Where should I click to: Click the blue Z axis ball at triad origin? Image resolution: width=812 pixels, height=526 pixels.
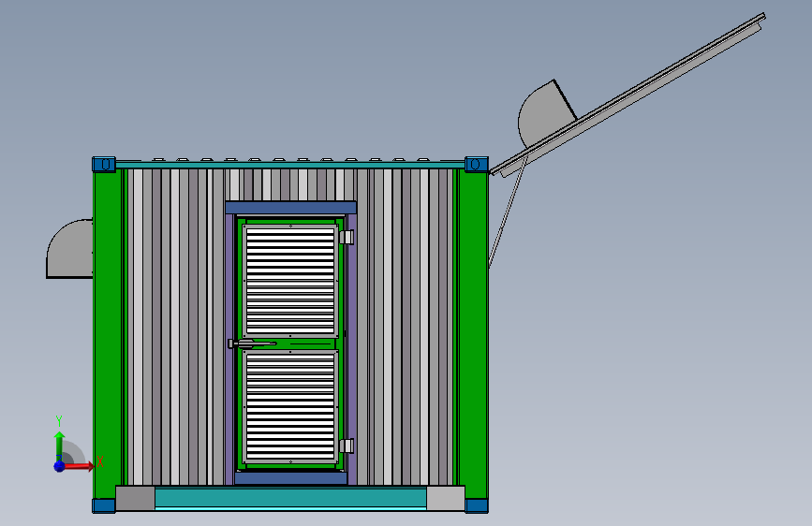point(60,466)
